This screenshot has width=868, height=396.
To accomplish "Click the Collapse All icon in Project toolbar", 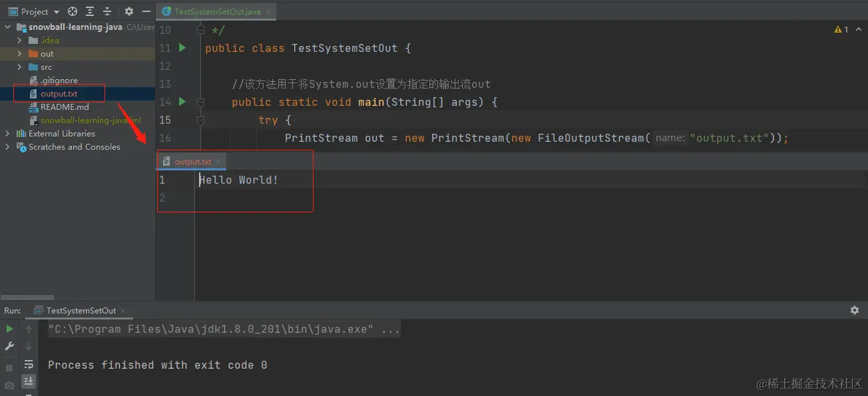I will [107, 11].
